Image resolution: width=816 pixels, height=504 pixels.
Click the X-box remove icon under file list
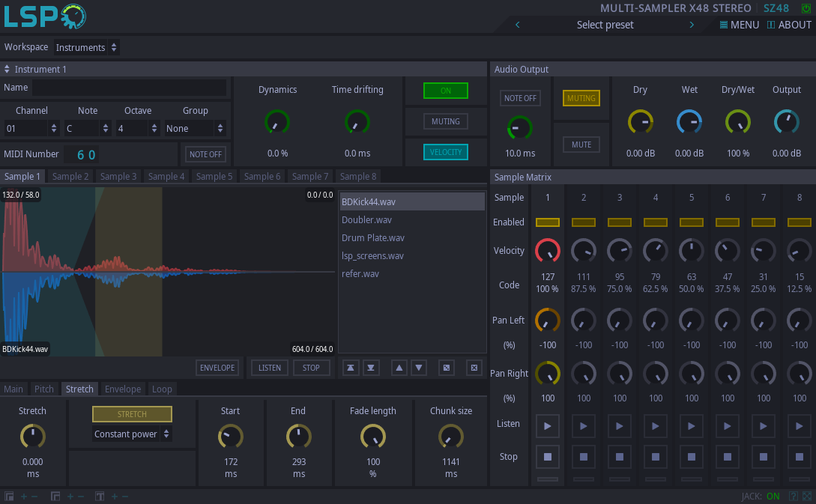point(474,368)
